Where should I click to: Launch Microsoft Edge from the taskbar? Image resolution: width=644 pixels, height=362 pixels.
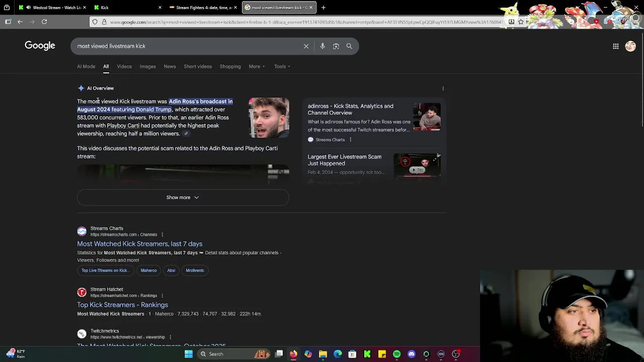coord(338,354)
